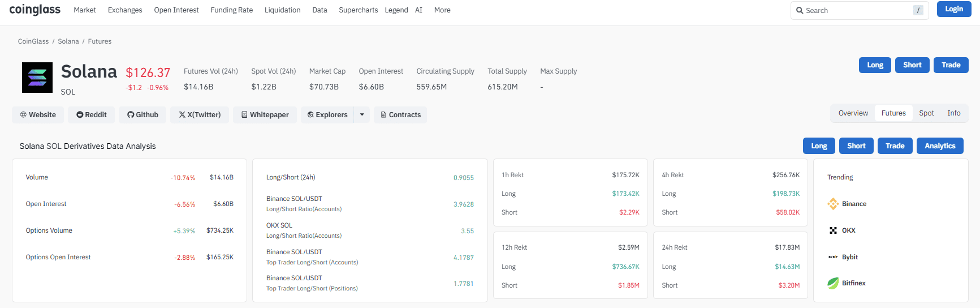
Task: Expand the Explorers dropdown arrow
Action: tap(362, 115)
